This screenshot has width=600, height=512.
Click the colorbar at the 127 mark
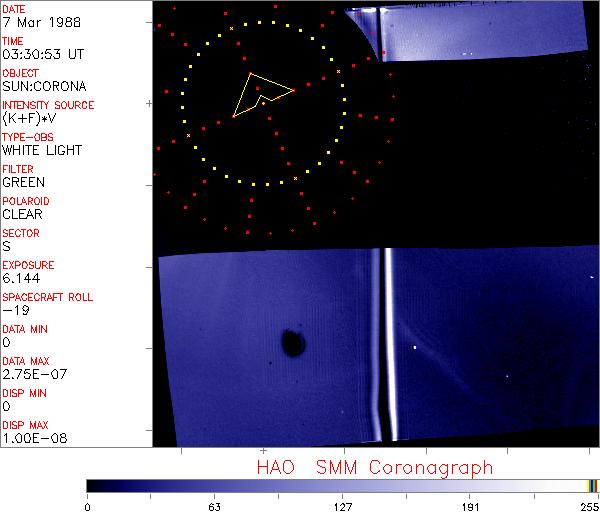[341, 486]
